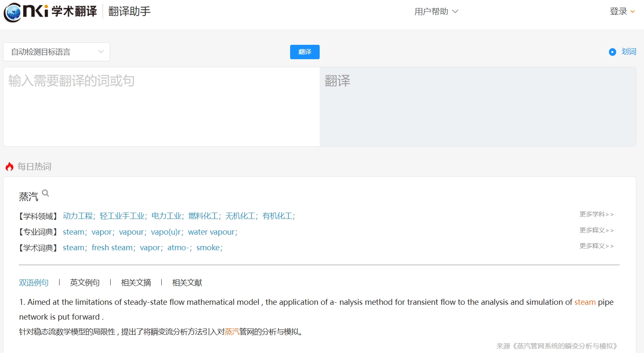Click the highlighted 蒸汽 in the Chinese example
This screenshot has height=353, width=644.
[x=232, y=332]
